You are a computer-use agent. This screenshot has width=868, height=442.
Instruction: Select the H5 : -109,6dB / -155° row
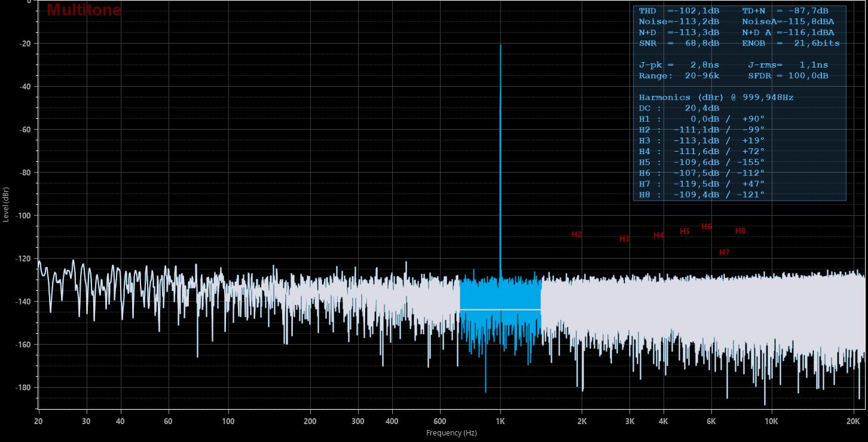point(702,162)
